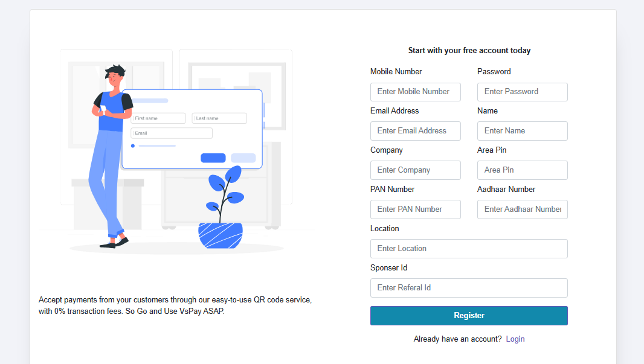Click the "Already have an account?" text
This screenshot has width=644, height=364.
[x=457, y=339]
